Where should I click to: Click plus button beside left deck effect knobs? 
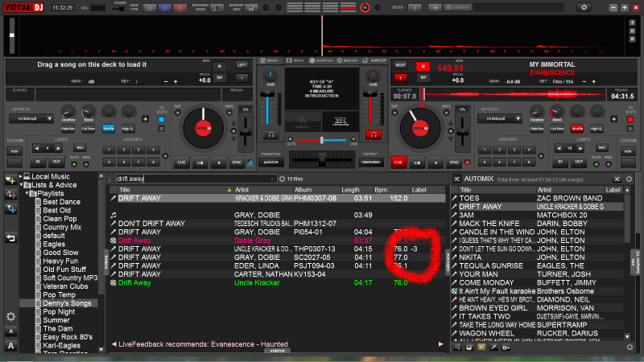pos(145,119)
